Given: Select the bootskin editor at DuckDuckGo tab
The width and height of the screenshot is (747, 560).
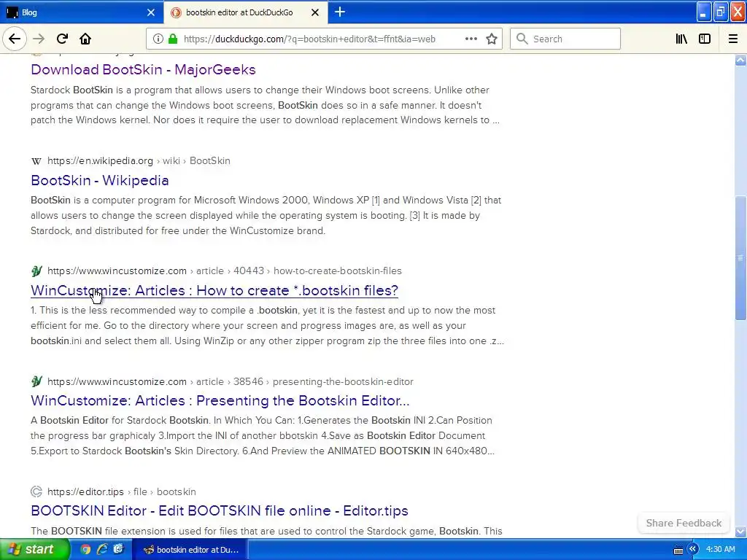Looking at the screenshot, I should coord(245,12).
